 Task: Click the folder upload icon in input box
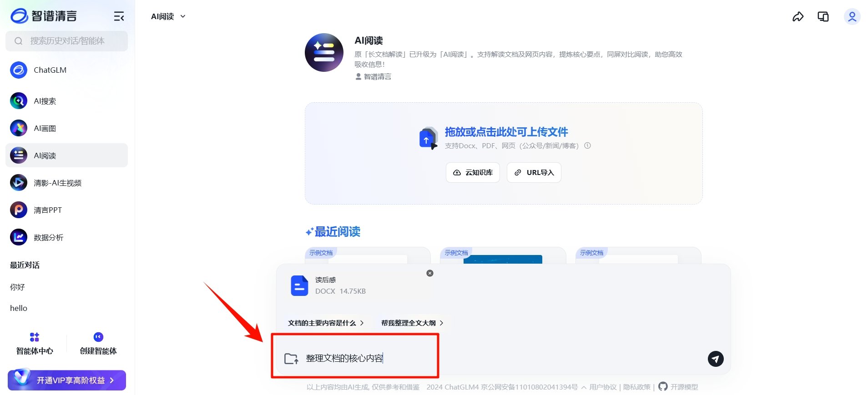[x=291, y=359]
